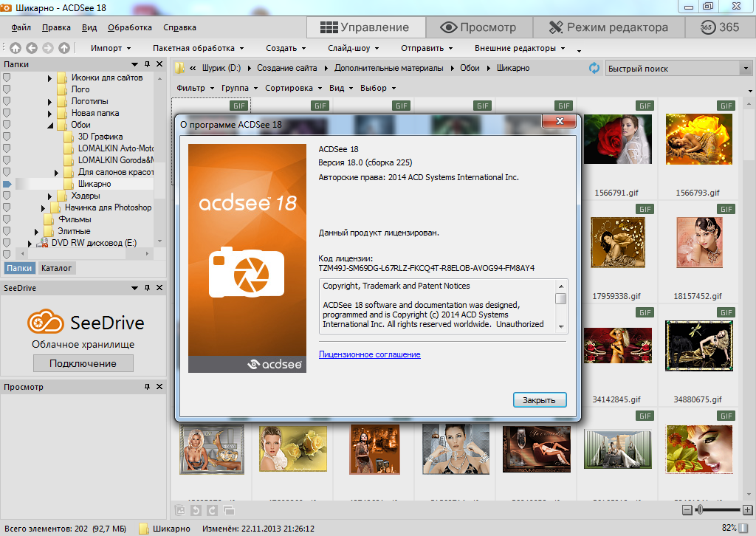Open the Пакетная обработка dropdown

pos(198,48)
